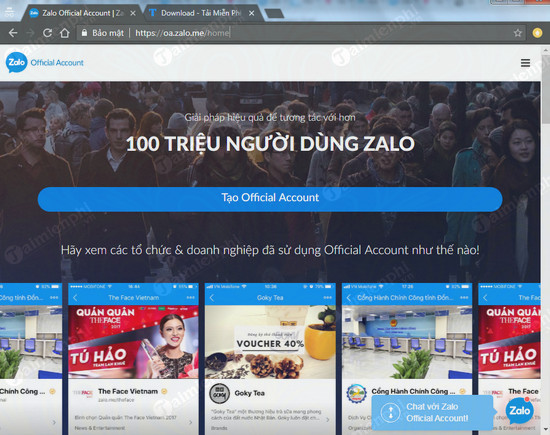This screenshot has height=435, width=550.
Task: Click the Tạo Official Account button
Action: click(x=270, y=199)
